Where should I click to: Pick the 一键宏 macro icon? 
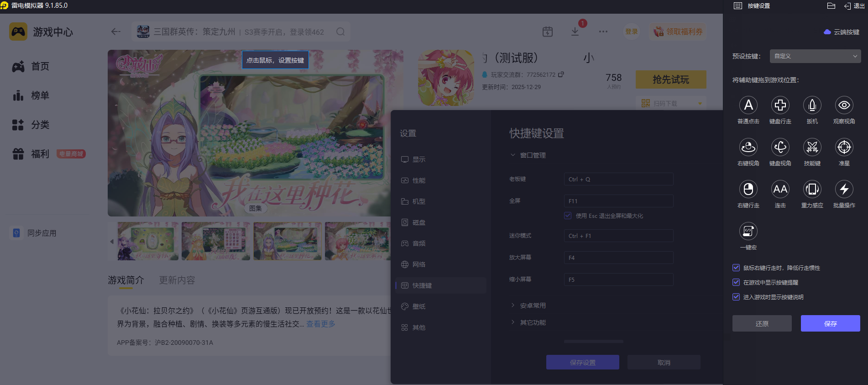point(748,231)
